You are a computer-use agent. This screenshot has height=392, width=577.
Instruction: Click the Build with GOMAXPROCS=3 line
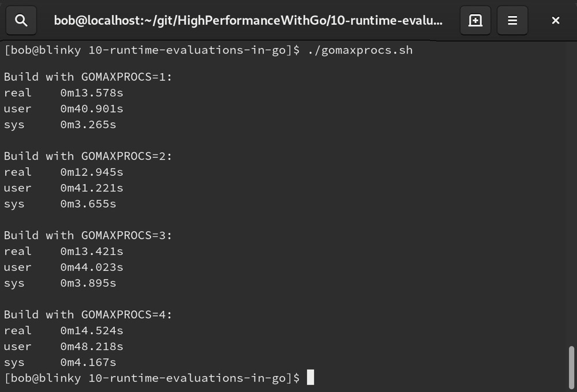click(88, 235)
